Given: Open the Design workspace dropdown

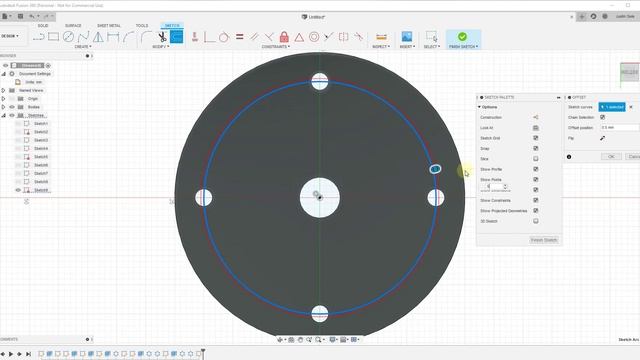Looking at the screenshot, I should tap(10, 36).
